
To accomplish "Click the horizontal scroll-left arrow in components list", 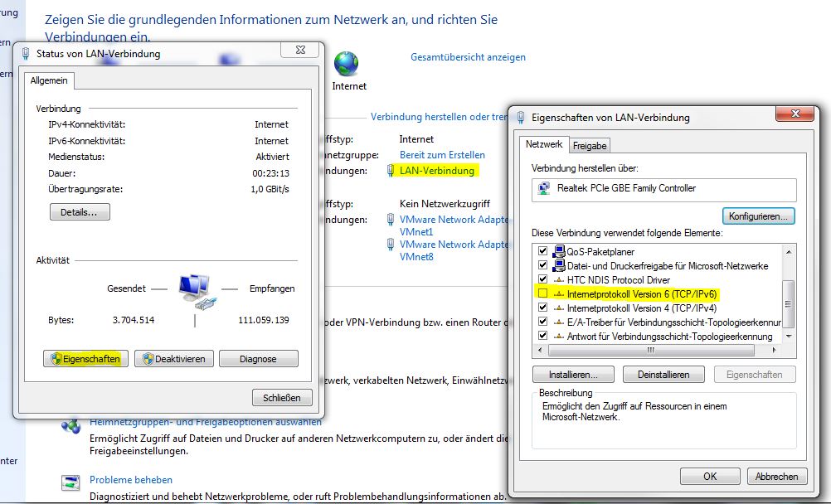I will 540,351.
